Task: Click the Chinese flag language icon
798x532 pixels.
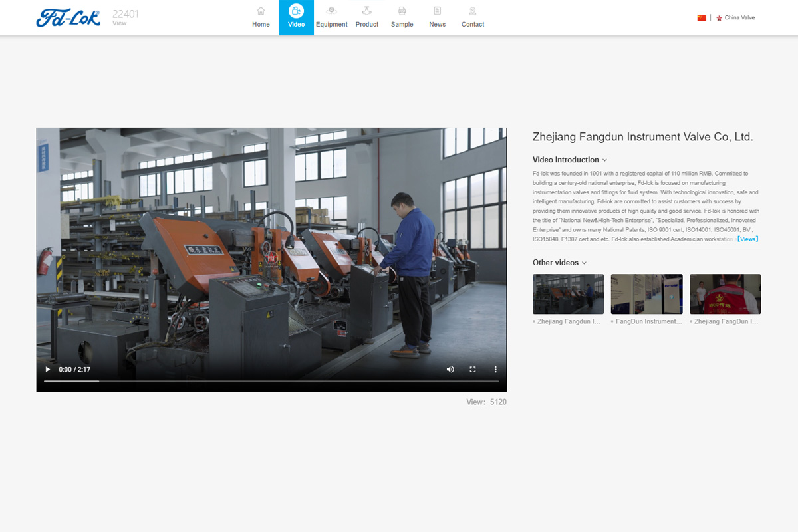Action: tap(702, 18)
